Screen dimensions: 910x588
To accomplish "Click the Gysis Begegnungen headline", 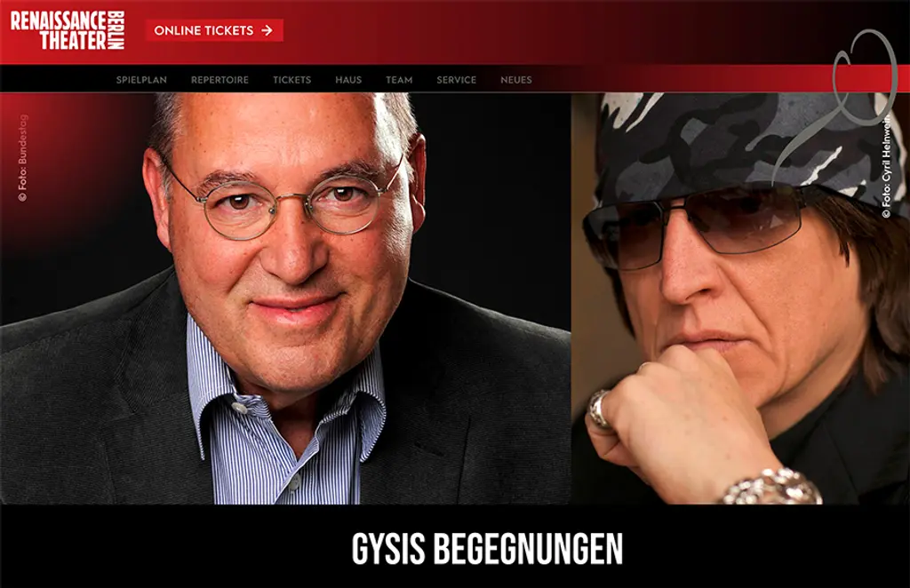I will 487,549.
